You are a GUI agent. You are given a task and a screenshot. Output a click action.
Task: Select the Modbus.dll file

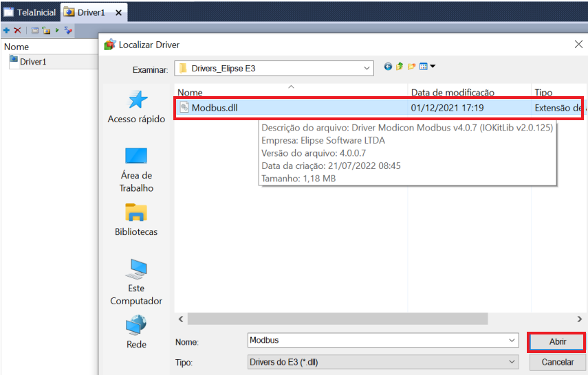(215, 108)
